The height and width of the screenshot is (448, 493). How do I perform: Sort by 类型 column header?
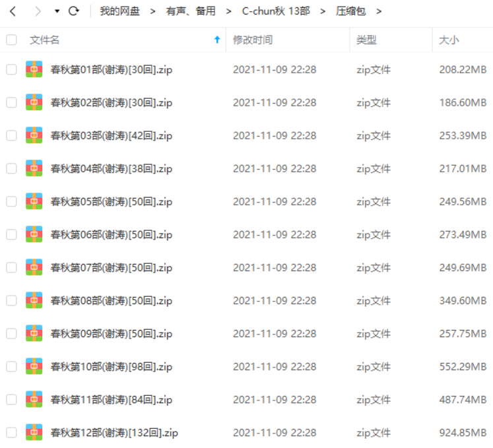pyautogui.click(x=366, y=40)
